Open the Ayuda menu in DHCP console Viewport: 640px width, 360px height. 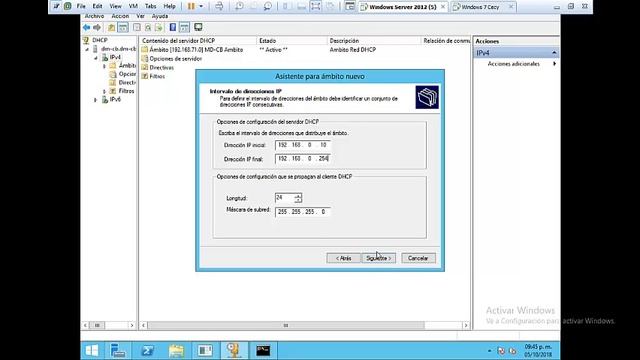click(160, 16)
